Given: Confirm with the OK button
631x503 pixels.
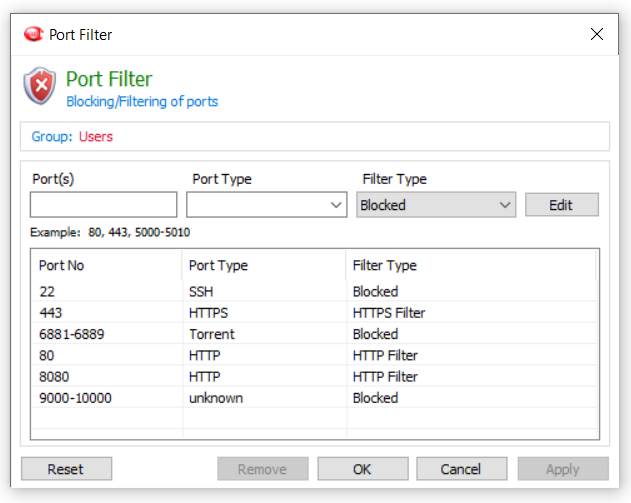Looking at the screenshot, I should (x=363, y=469).
